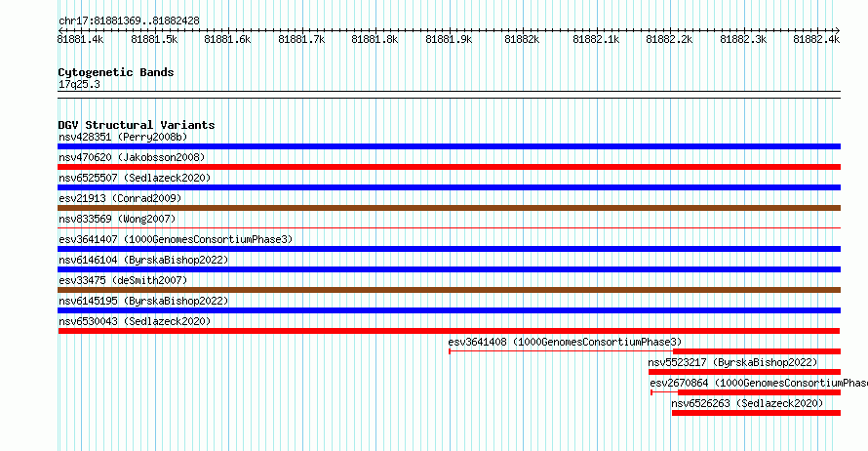Select the red bar under nsv470620
Screen dimensions: 868x451
click(449, 167)
